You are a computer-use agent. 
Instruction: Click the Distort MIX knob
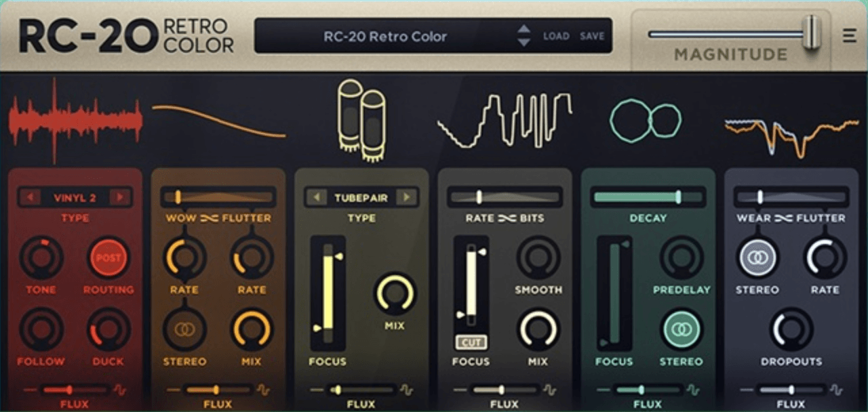click(395, 294)
